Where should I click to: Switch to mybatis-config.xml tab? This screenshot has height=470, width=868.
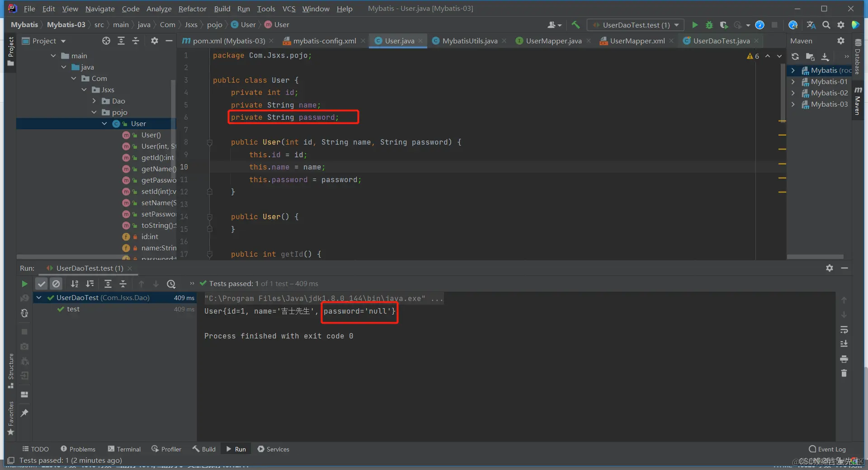click(324, 41)
